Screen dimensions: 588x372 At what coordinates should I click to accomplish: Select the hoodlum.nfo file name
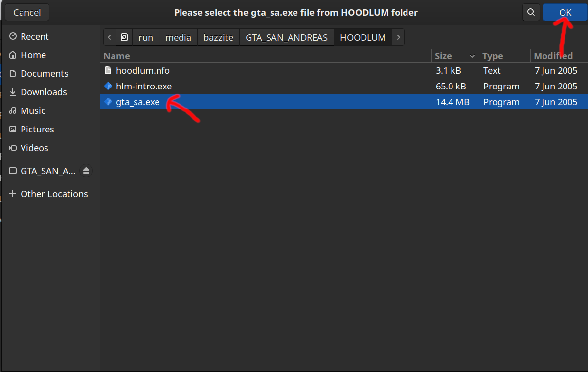143,70
